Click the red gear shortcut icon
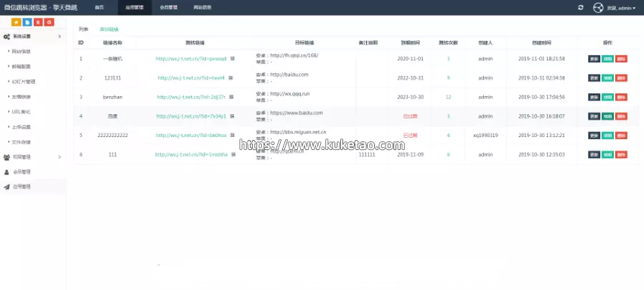This screenshot has height=290, width=644. coord(50,22)
